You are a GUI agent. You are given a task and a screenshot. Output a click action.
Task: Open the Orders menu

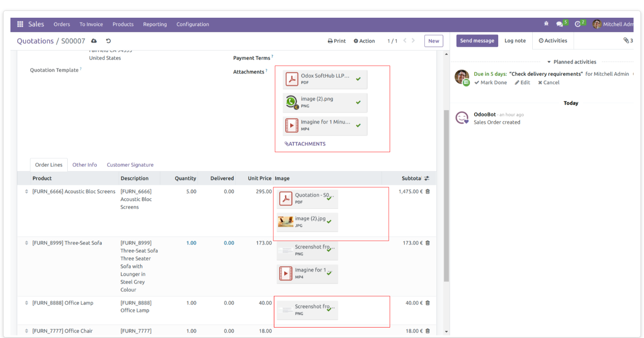(62, 24)
